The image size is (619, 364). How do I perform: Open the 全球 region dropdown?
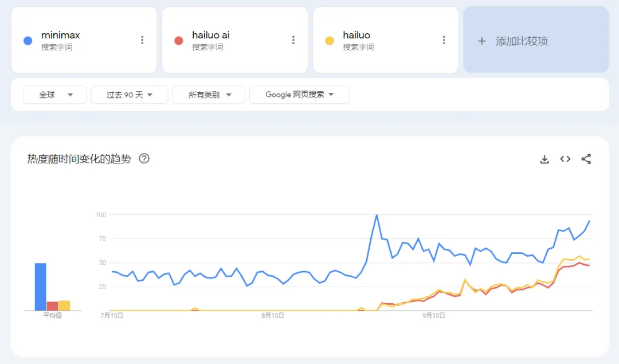pyautogui.click(x=55, y=95)
